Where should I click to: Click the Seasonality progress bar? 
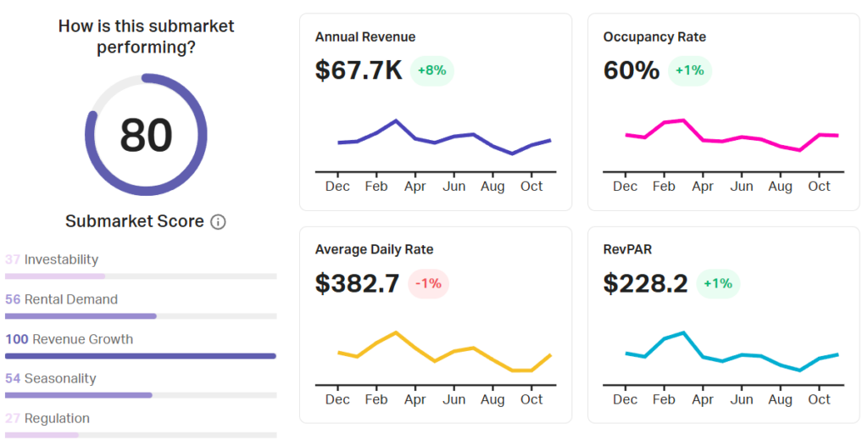[x=141, y=395]
